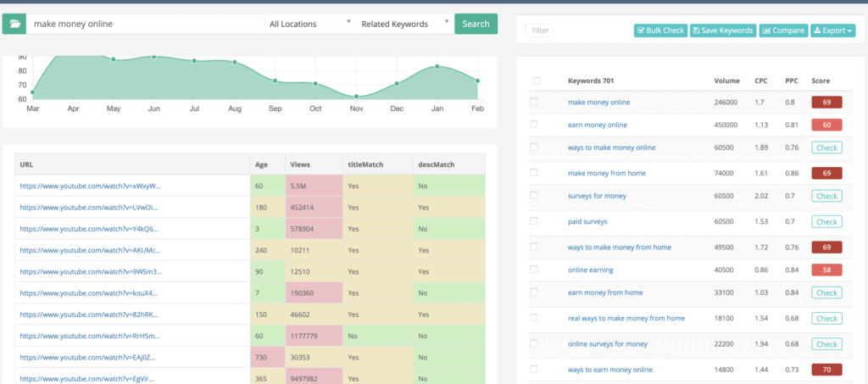The image size is (868, 384).
Task: Click the Filter input box
Action: (x=540, y=31)
